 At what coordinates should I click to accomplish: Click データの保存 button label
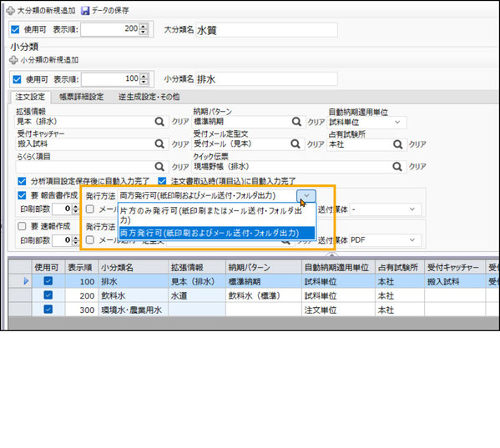[x=110, y=11]
